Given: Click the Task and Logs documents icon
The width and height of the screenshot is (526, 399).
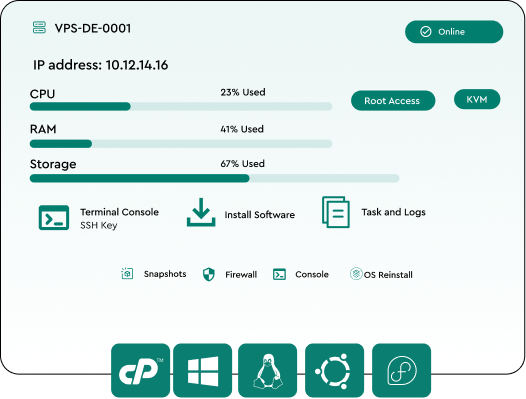Looking at the screenshot, I should pos(335,212).
